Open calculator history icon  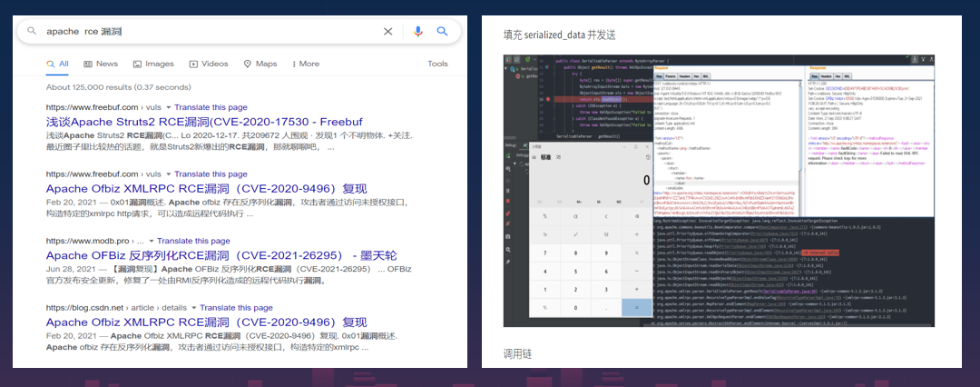648,157
